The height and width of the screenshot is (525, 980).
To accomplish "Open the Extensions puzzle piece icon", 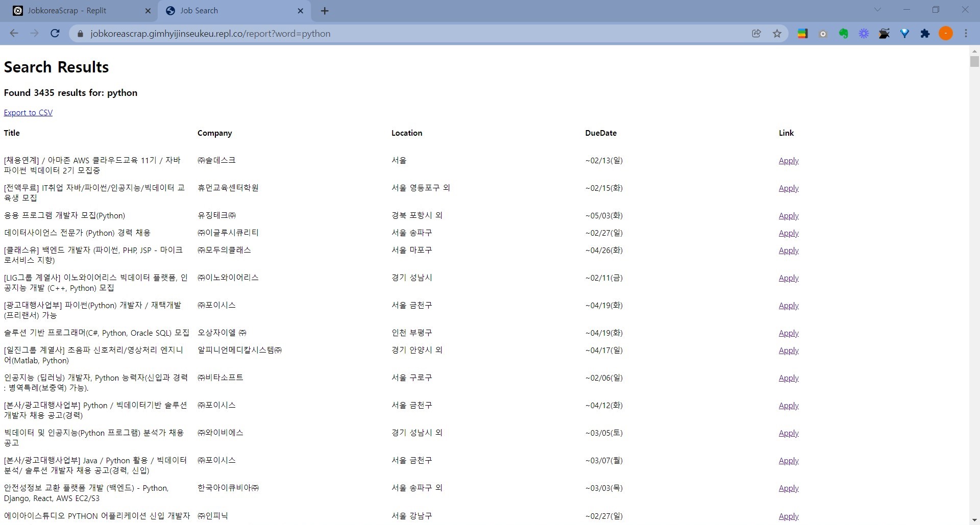I will pos(925,34).
